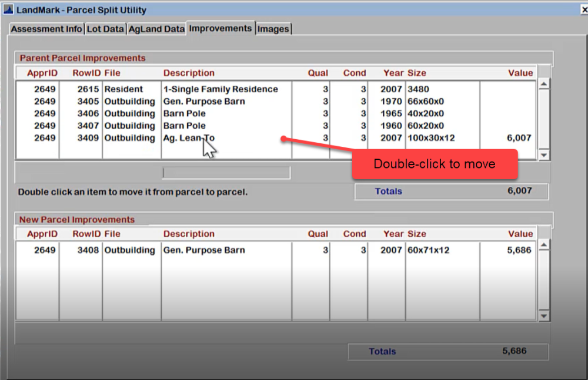Screen dimensions: 588x380
Task: Click size 3480 cell
Action: [418, 89]
